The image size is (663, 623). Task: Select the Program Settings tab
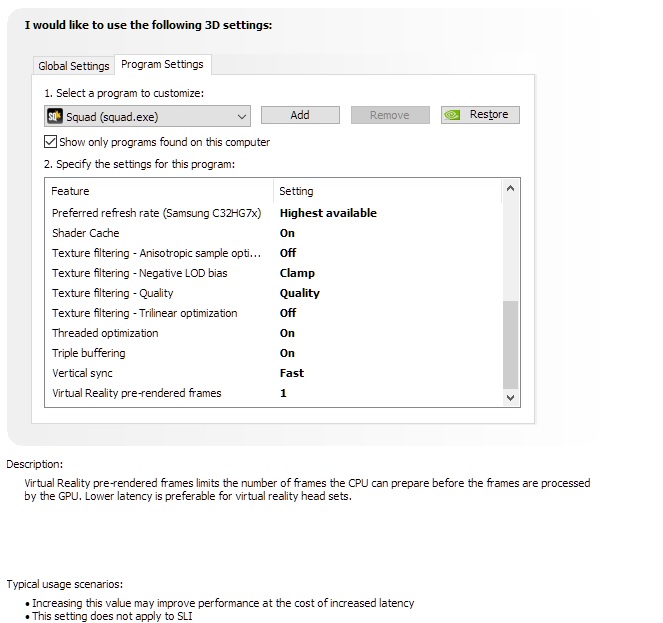click(x=162, y=64)
